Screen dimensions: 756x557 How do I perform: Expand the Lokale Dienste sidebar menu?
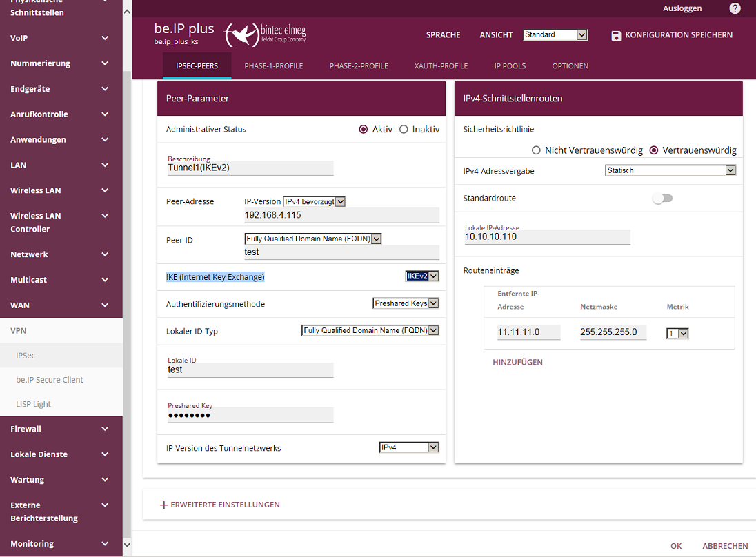point(61,454)
